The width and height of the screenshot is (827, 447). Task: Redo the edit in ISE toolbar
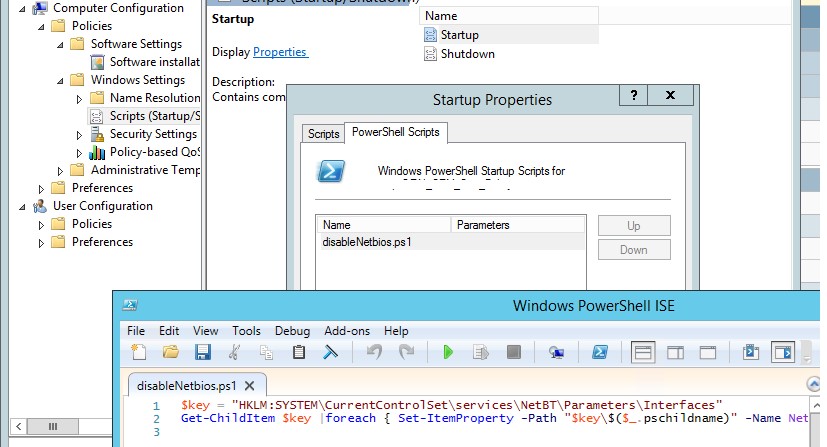406,352
